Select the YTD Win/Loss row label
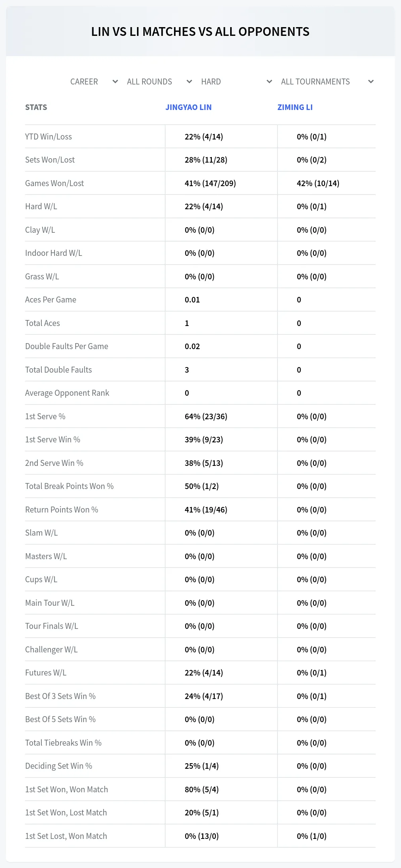This screenshot has width=401, height=868. point(49,137)
